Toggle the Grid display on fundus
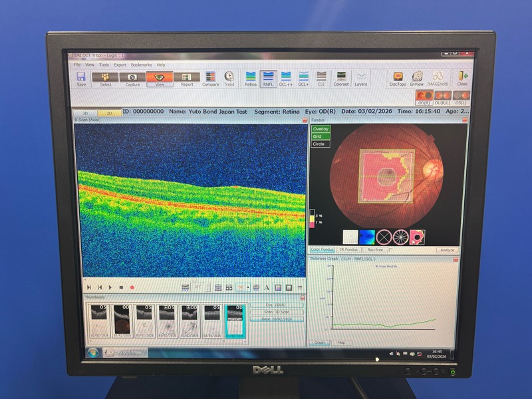 pos(321,136)
